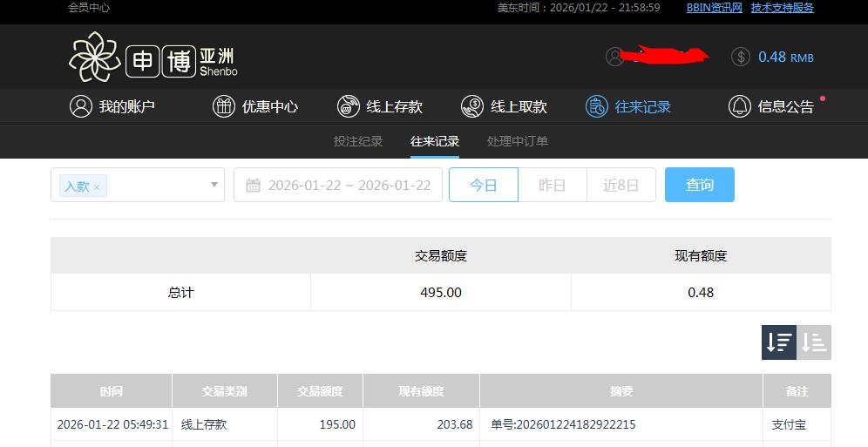Click the Shenbo flower logo
868x447 pixels.
pos(95,57)
